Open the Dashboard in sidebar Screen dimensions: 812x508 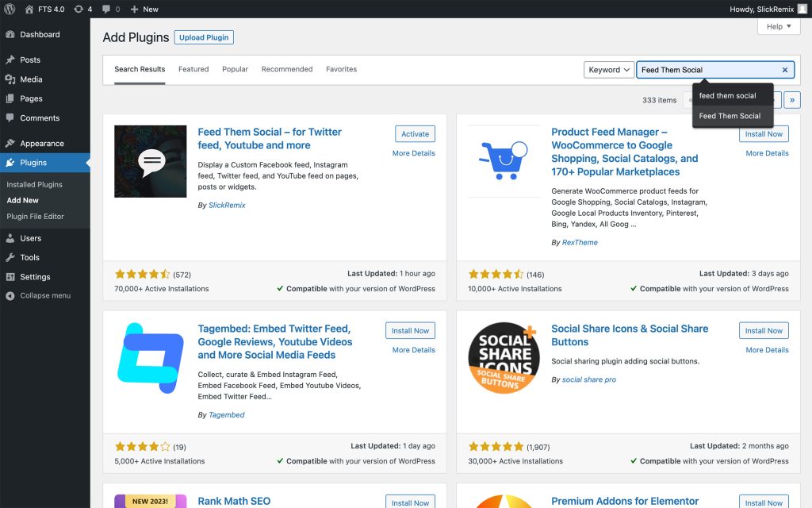coord(45,34)
